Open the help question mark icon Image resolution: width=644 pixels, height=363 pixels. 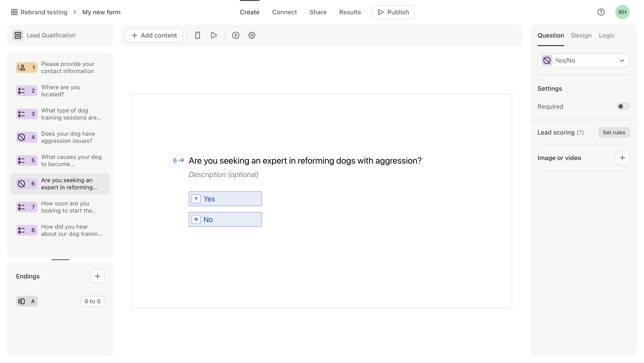coord(601,12)
